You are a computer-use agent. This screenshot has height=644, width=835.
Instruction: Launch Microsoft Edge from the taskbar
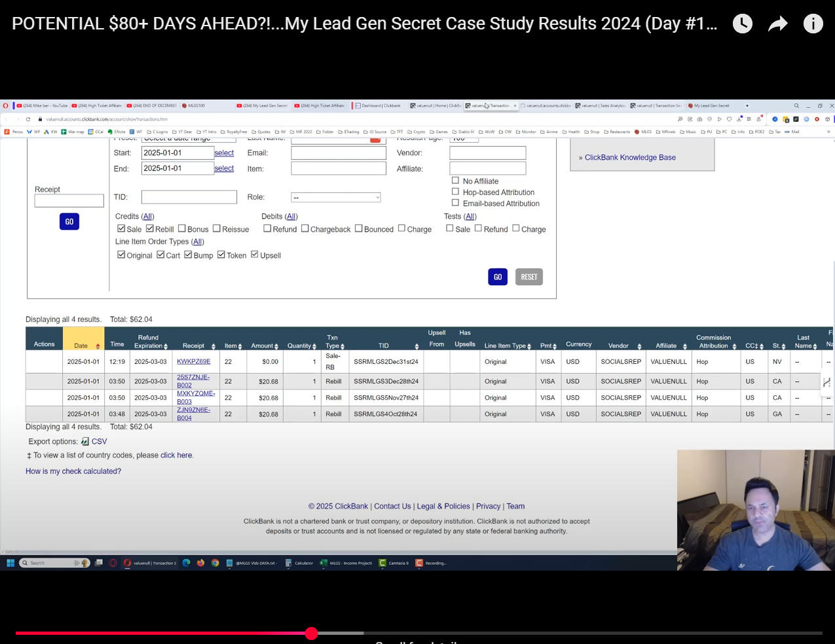[x=186, y=563]
